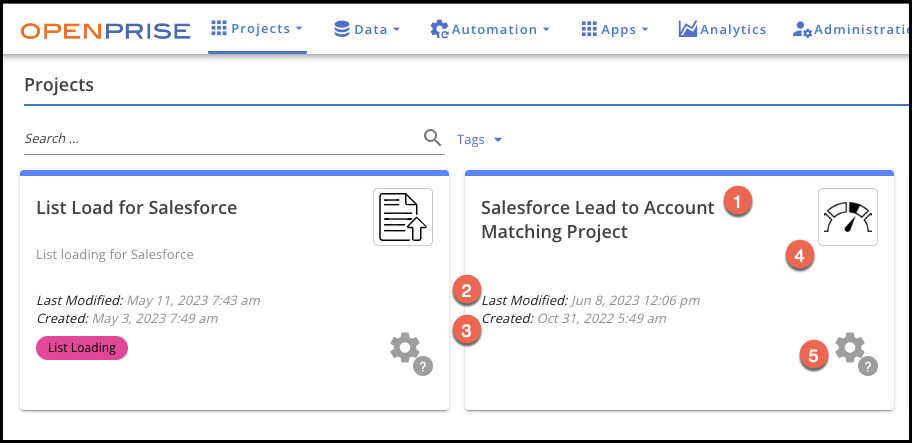912x443 pixels.
Task: Click help badge on List Load card
Action: coord(423,366)
